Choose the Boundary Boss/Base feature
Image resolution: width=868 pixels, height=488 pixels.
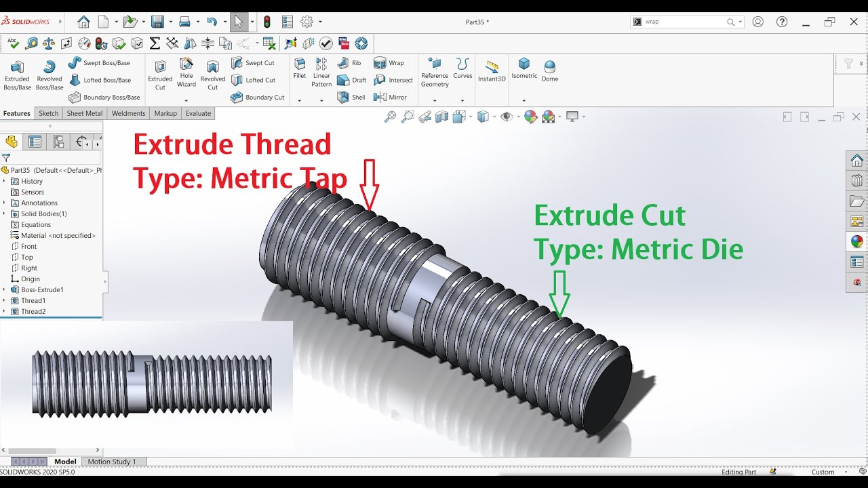click(x=104, y=98)
